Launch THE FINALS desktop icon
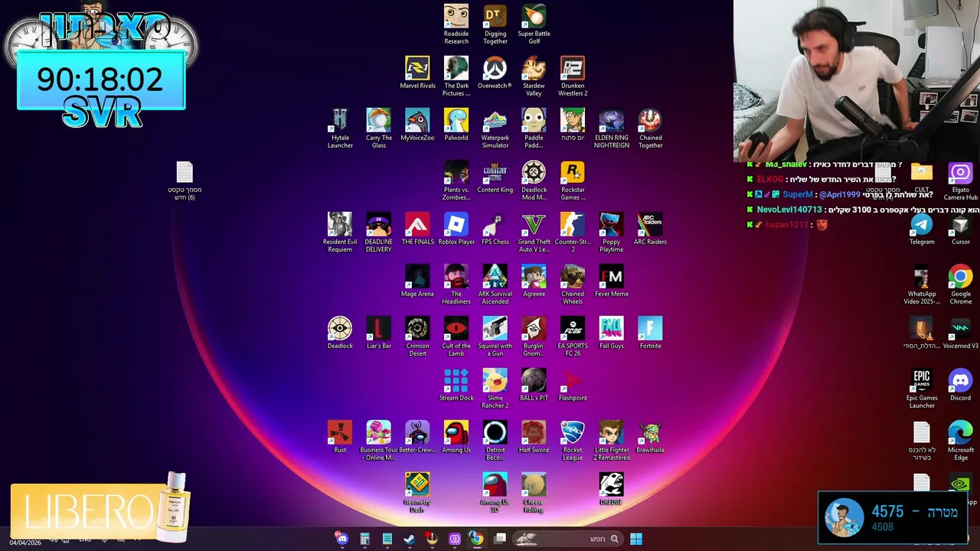 pyautogui.click(x=417, y=229)
